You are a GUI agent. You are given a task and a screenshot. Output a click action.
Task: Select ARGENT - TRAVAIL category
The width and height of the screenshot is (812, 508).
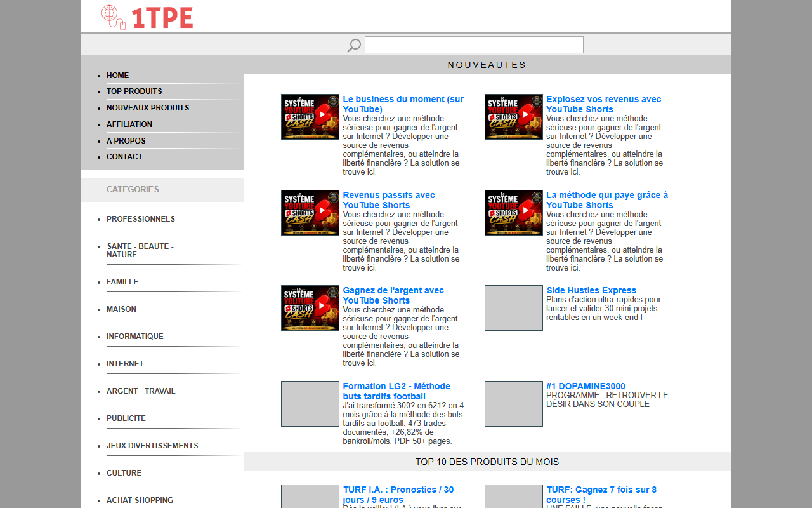pyautogui.click(x=141, y=391)
